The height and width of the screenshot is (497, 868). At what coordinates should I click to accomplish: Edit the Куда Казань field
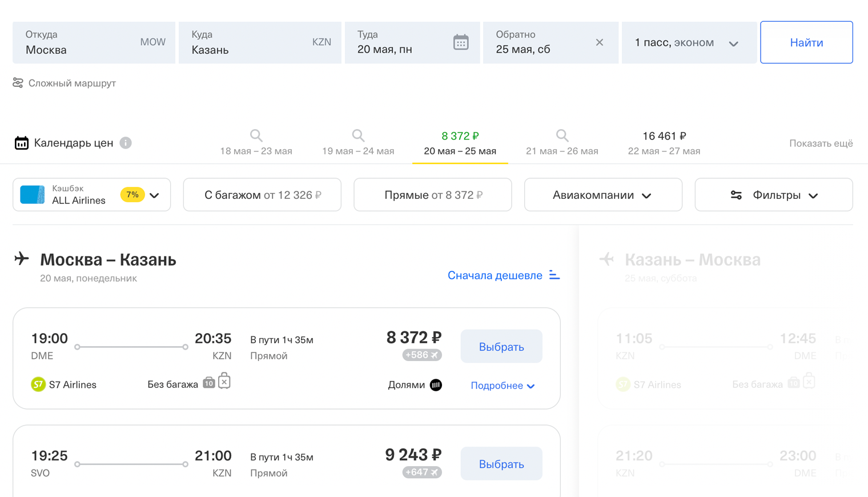(x=260, y=42)
